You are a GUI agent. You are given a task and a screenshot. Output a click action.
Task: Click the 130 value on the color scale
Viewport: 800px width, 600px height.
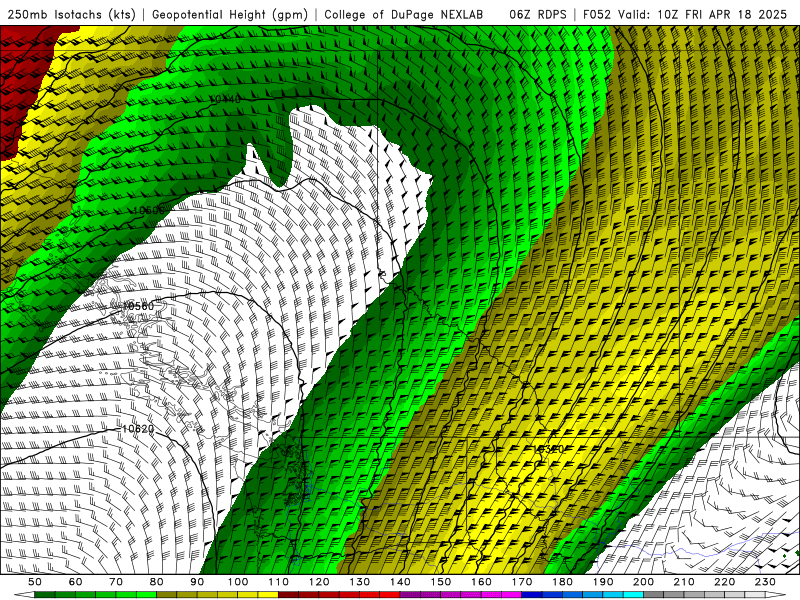[360, 582]
